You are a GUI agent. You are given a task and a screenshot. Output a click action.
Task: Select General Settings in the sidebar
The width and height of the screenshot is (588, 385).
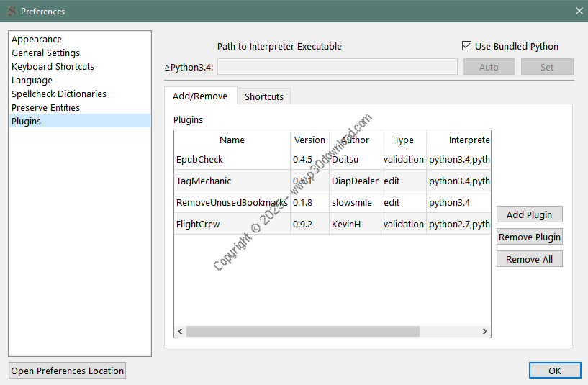(45, 53)
